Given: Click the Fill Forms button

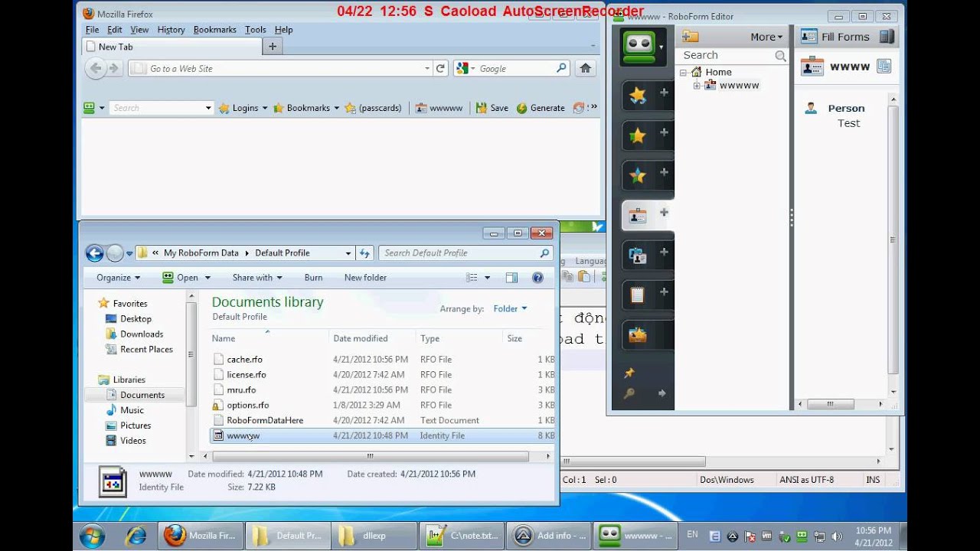Looking at the screenshot, I should click(836, 37).
